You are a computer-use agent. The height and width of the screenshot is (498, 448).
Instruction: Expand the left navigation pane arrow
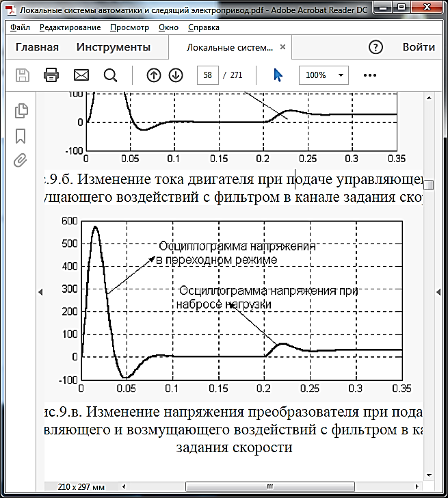tap(40, 292)
